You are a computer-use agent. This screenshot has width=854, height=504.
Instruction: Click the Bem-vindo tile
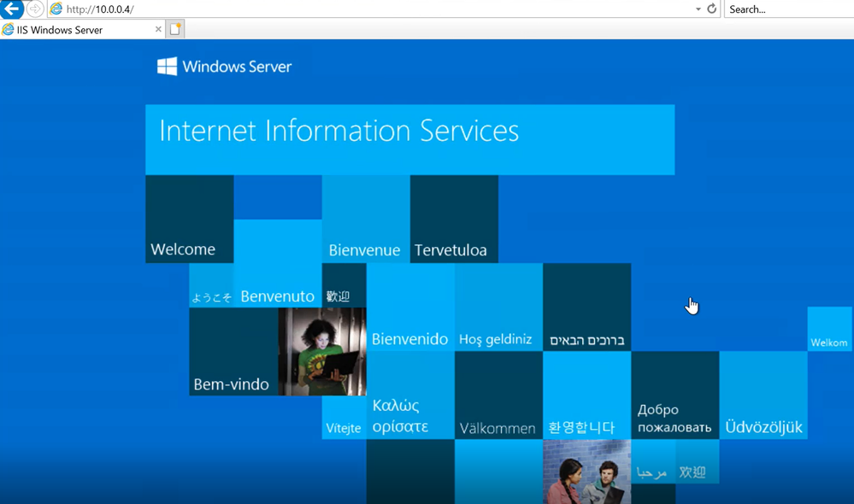pos(233,352)
